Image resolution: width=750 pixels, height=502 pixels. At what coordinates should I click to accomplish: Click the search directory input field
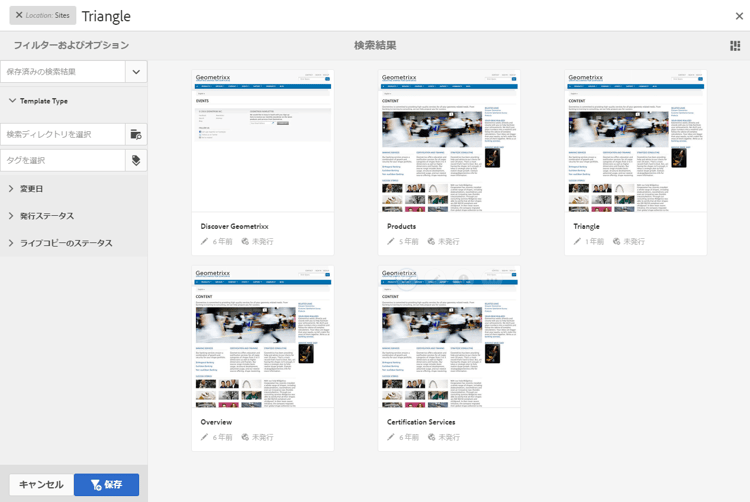point(63,134)
